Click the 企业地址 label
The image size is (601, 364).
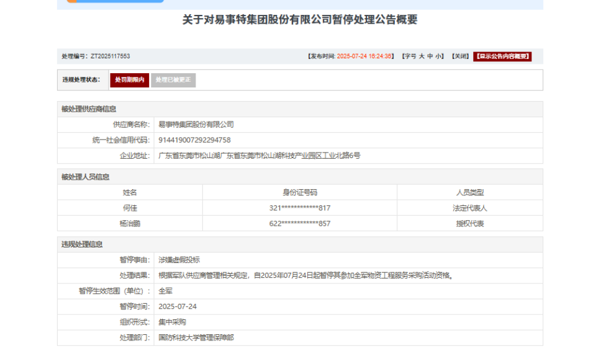135,156
